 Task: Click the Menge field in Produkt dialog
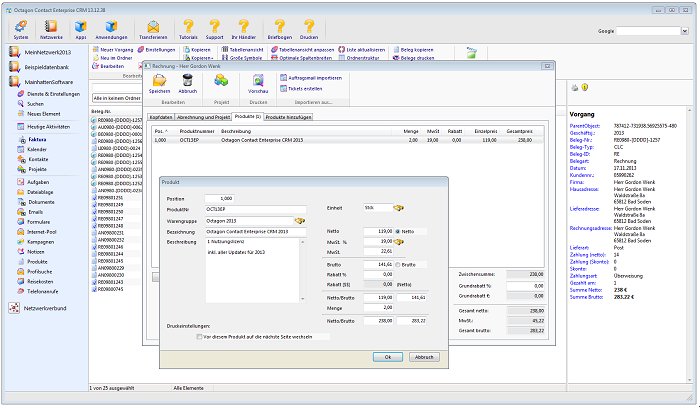coord(378,308)
